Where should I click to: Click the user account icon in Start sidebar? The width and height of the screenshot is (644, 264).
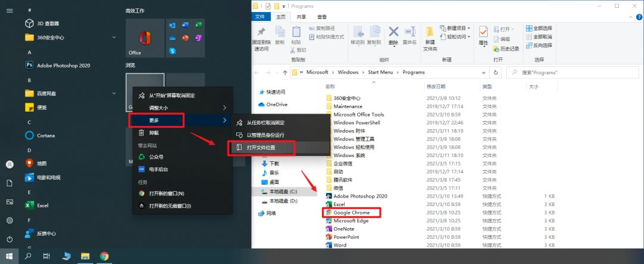(10, 164)
